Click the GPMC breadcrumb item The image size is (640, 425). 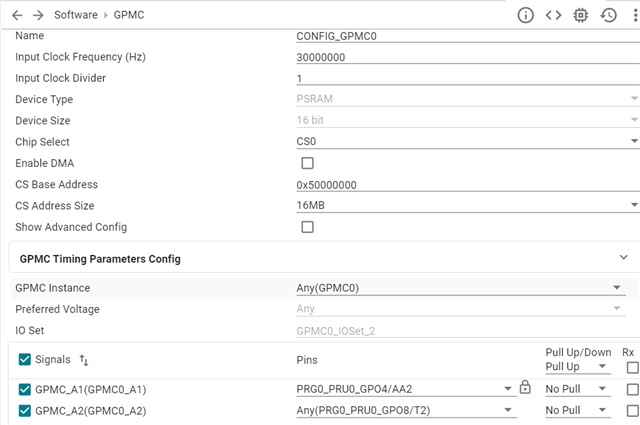click(129, 15)
